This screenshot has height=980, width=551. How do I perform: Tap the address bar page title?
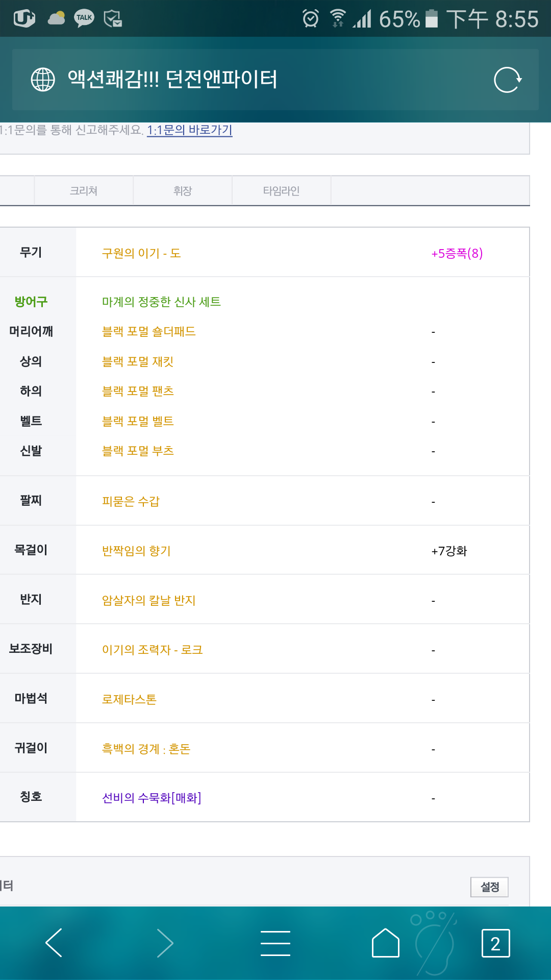coord(173,80)
